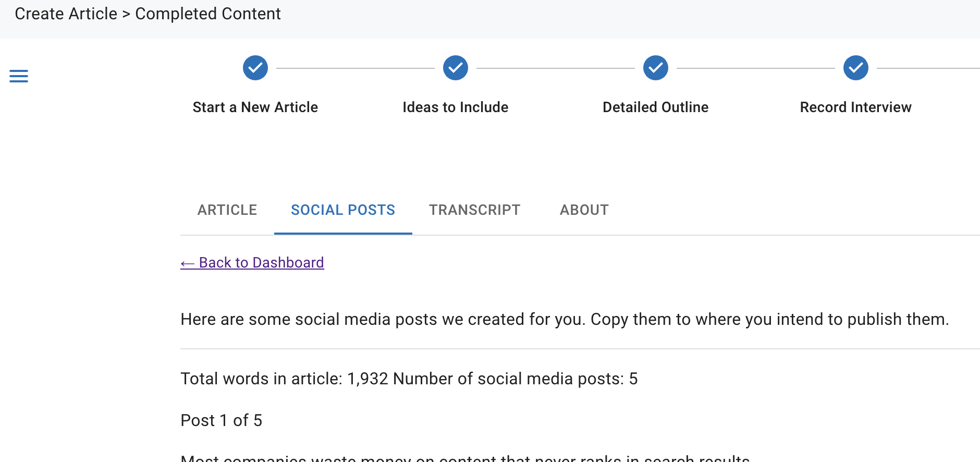Go to the Start a New Article step label

[255, 107]
